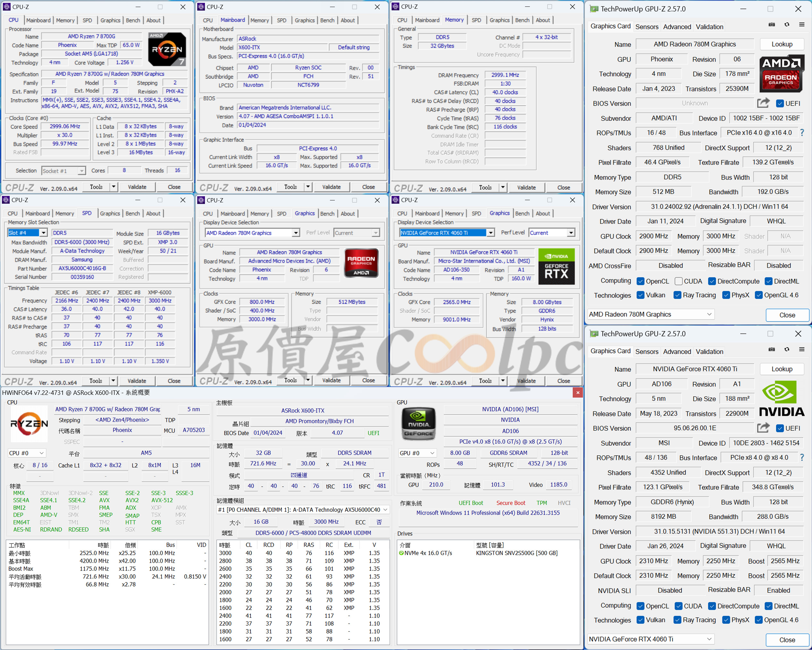
Task: Click Tools button in CPU-Z Memory window
Action: (x=485, y=187)
